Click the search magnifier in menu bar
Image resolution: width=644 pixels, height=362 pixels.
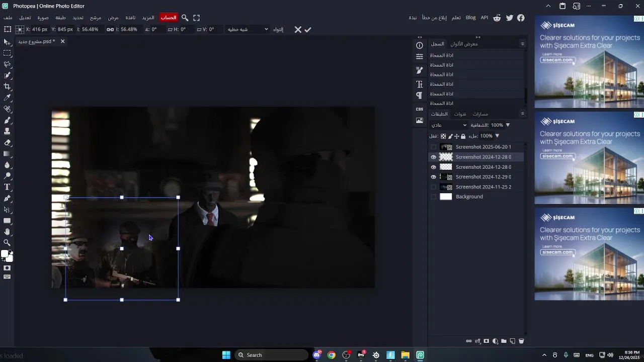[185, 18]
